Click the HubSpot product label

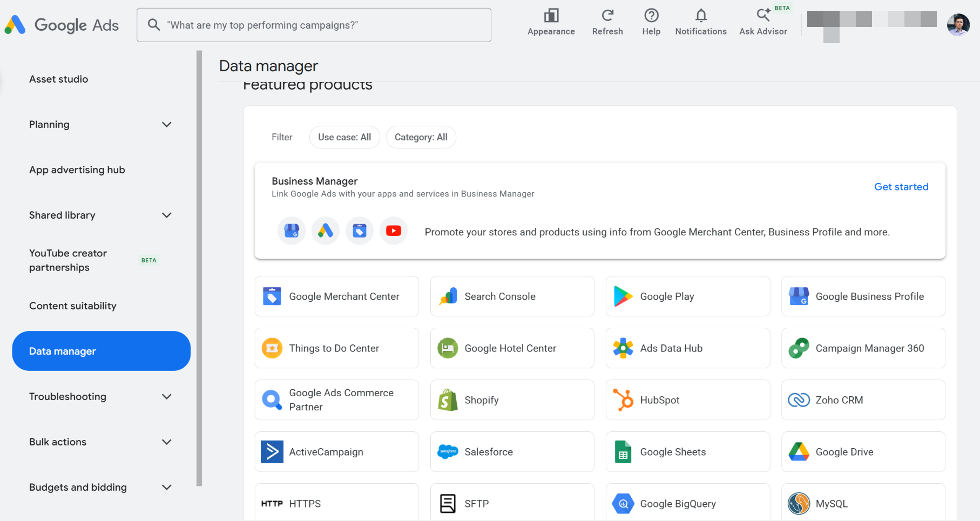click(660, 400)
